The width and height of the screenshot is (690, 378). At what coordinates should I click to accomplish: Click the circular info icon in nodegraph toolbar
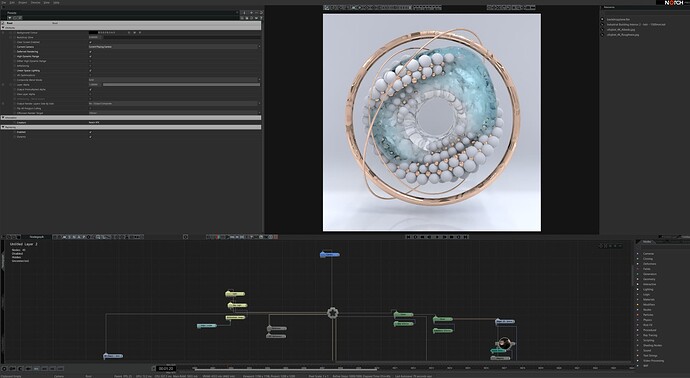185,237
